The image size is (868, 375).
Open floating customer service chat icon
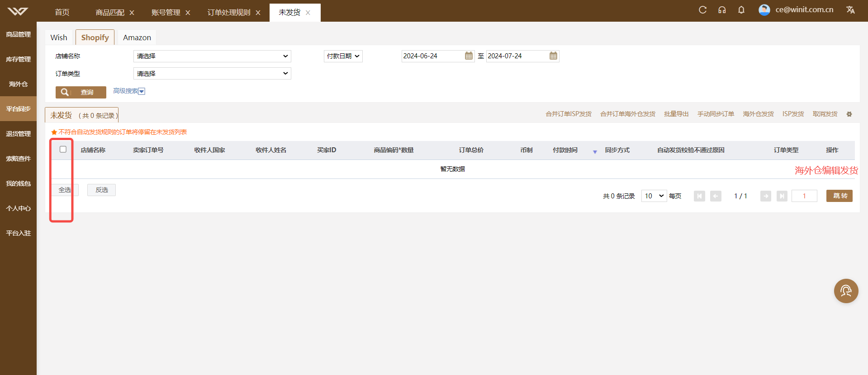(x=846, y=291)
